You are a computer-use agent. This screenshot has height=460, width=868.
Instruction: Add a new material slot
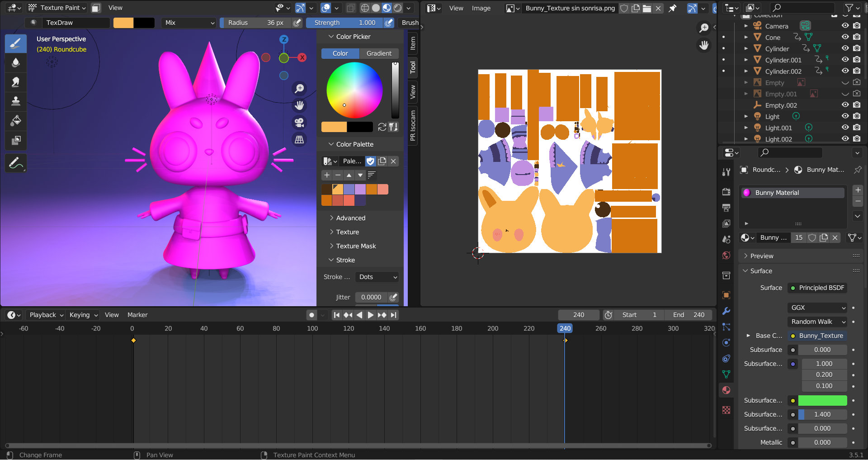(x=858, y=190)
